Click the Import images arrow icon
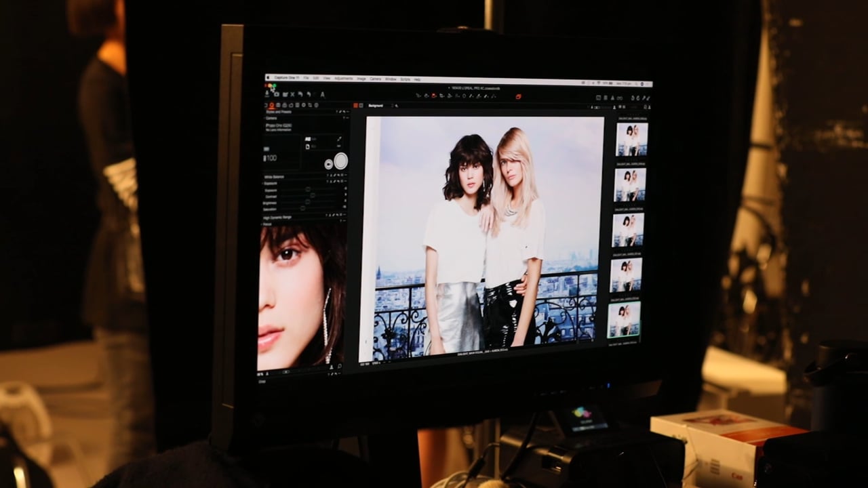The height and width of the screenshot is (488, 868). (x=267, y=94)
